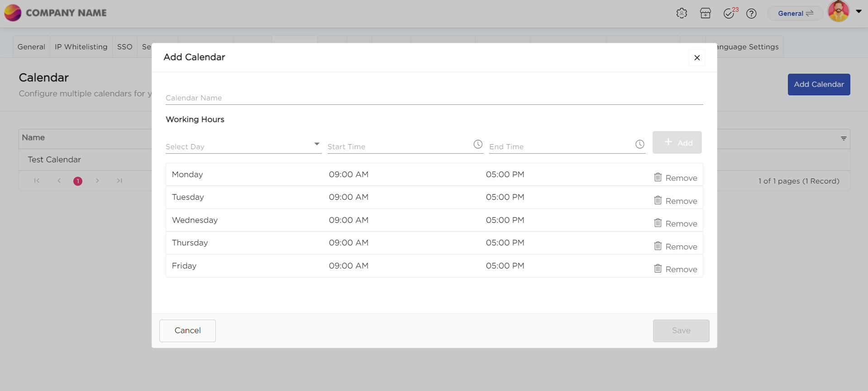868x391 pixels.
Task: Switch the General workspace selector
Action: click(795, 14)
